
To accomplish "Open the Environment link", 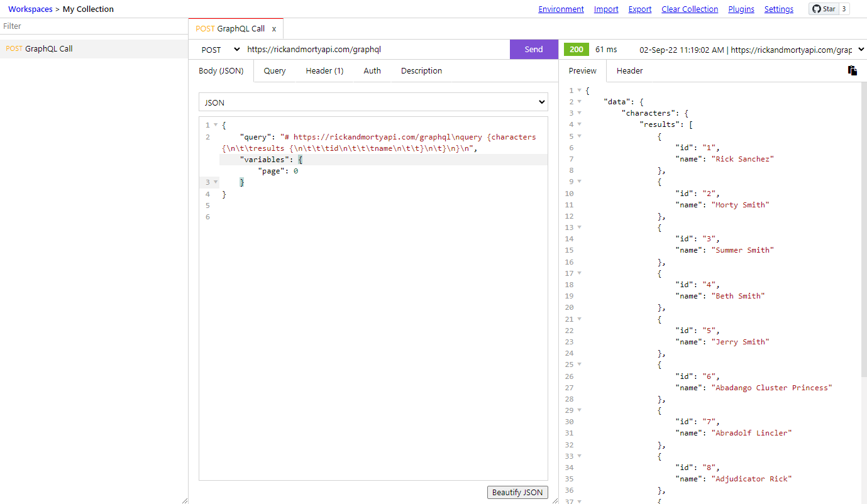I will [561, 9].
